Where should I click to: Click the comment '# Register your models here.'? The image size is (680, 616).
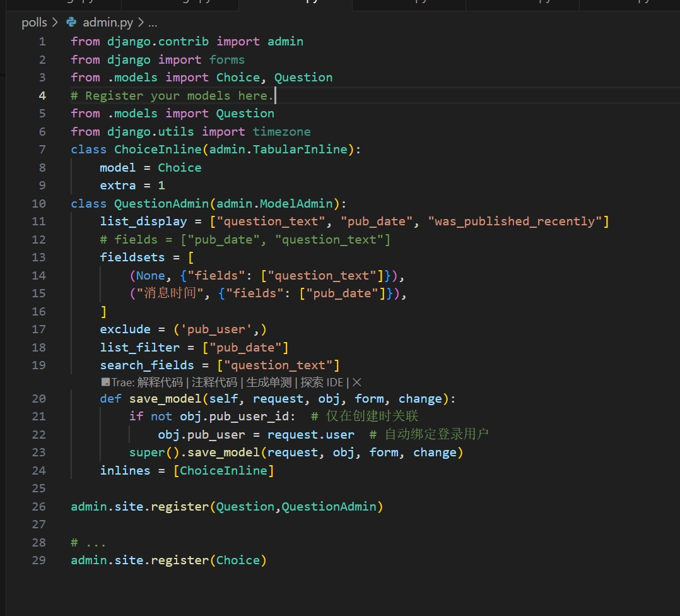point(172,96)
